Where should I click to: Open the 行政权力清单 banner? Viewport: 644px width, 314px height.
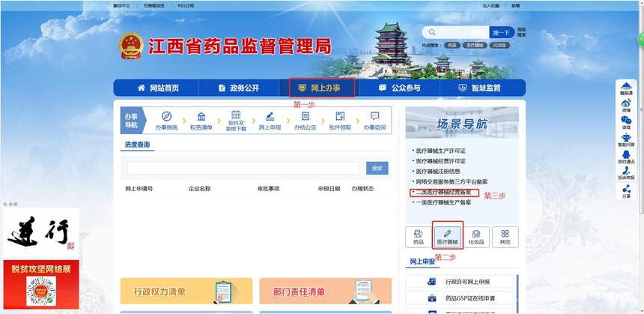click(186, 291)
